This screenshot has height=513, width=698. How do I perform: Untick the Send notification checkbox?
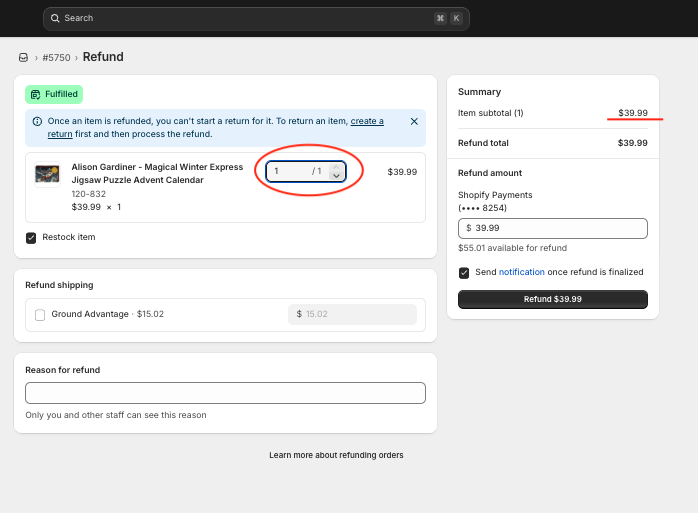464,273
